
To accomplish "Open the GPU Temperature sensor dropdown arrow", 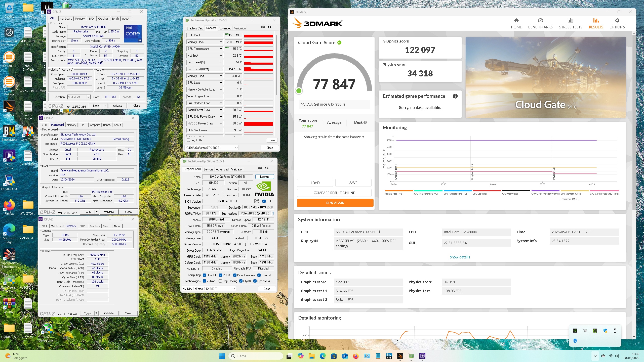I will tap(221, 49).
